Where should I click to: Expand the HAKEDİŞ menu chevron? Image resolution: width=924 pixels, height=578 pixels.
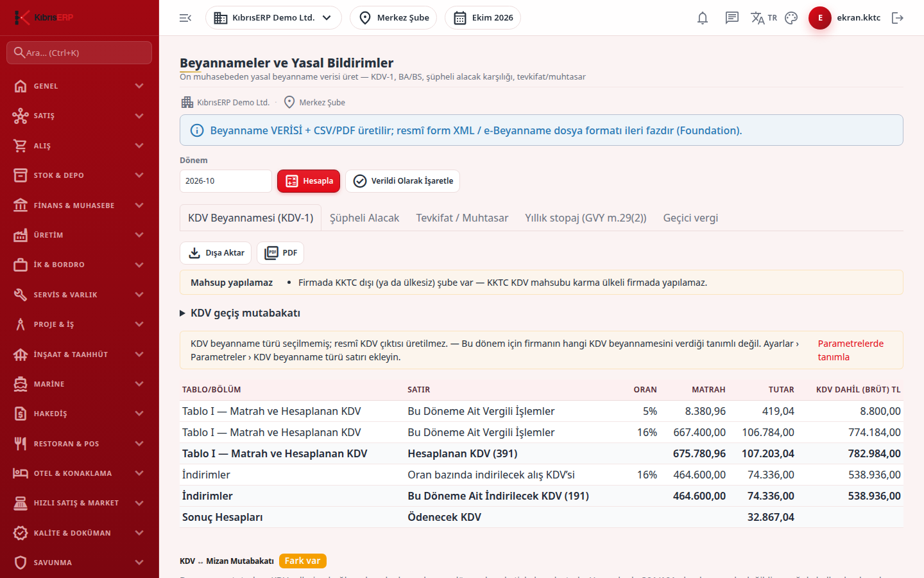139,414
